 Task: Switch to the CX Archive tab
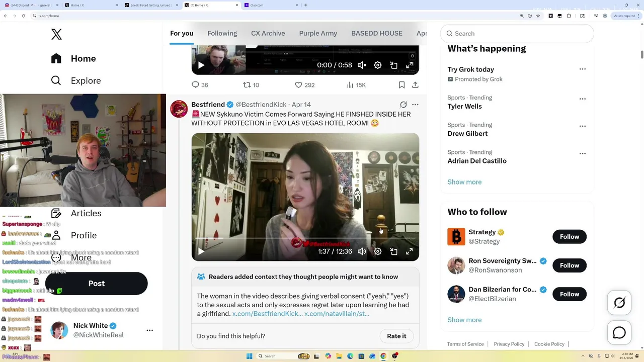[268, 33]
